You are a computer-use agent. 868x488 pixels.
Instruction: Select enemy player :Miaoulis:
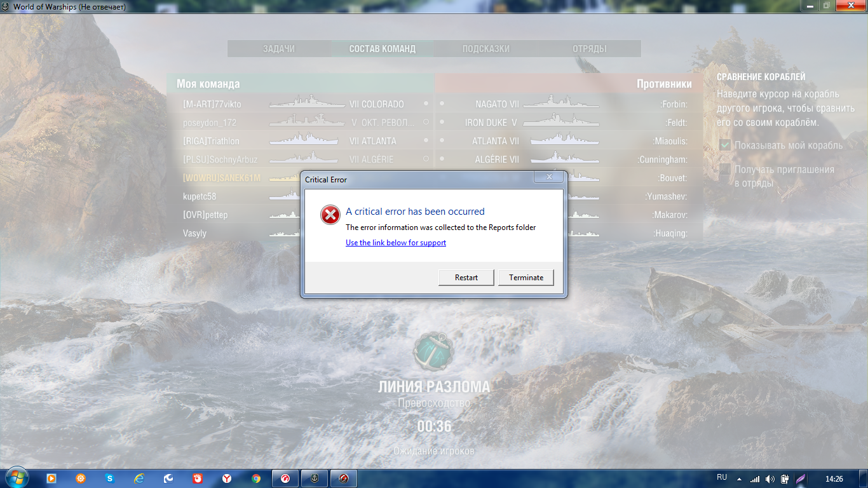670,141
